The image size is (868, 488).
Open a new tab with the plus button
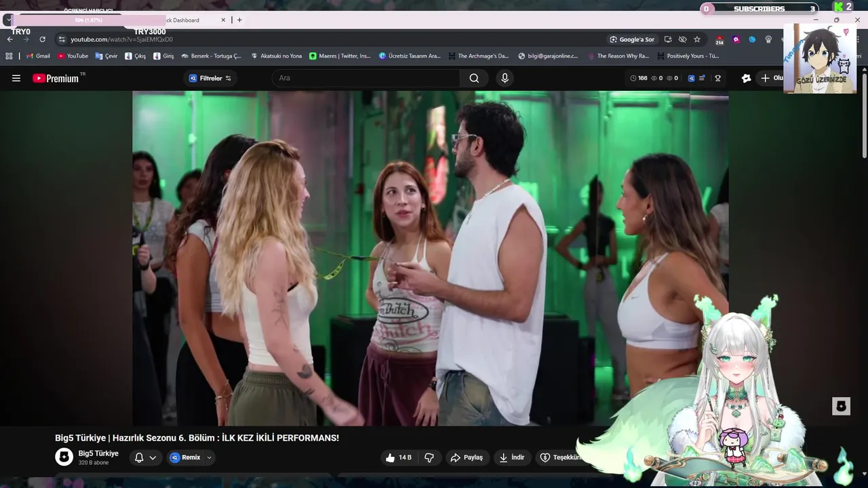pos(239,20)
